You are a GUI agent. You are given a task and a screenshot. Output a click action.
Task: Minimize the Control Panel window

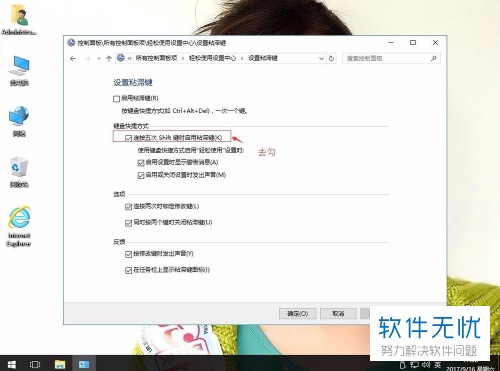391,43
